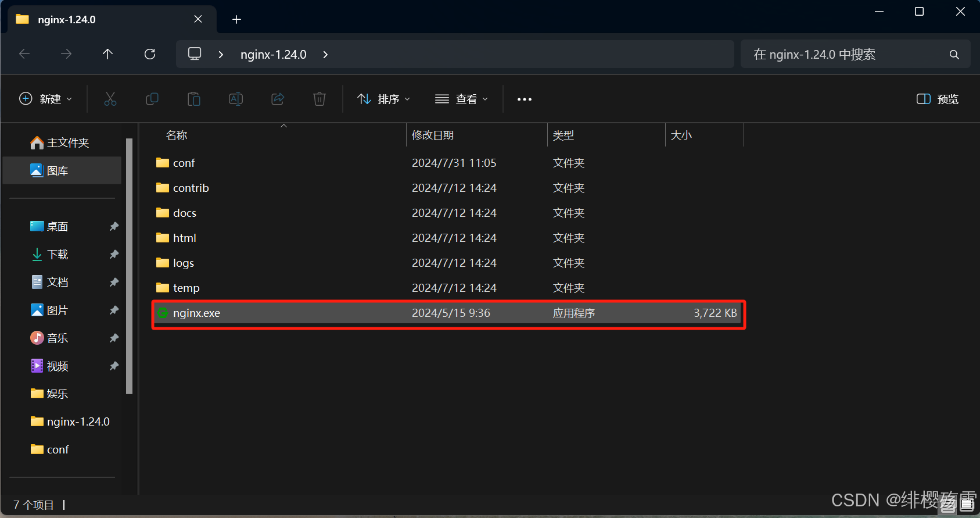This screenshot has height=518, width=980.
Task: Refresh the current folder view
Action: tap(150, 54)
